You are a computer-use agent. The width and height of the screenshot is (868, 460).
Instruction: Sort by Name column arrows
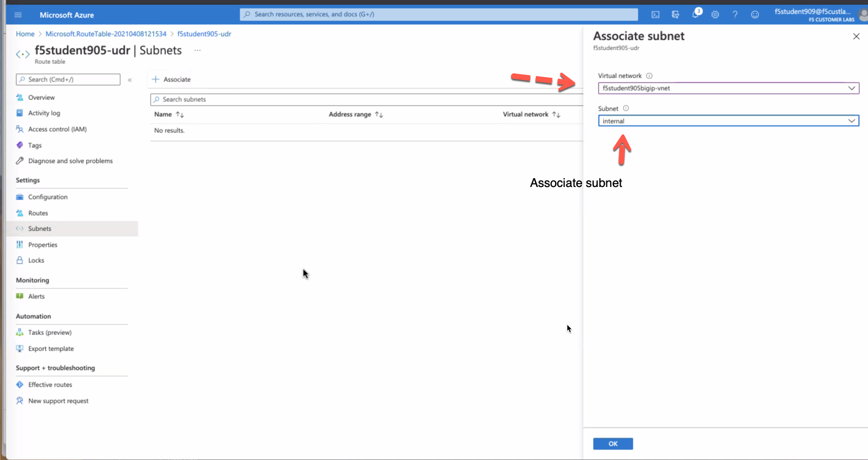pyautogui.click(x=180, y=115)
